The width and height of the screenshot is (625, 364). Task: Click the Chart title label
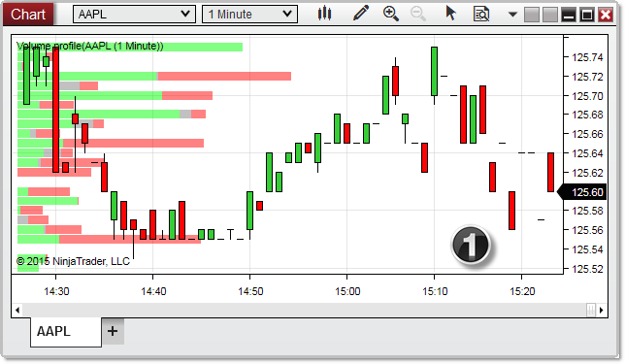[28, 15]
